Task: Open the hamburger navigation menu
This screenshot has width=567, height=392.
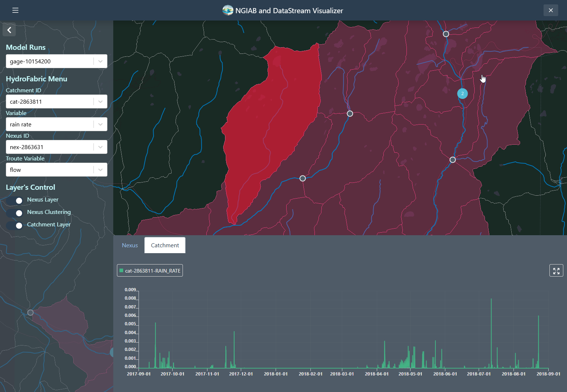Action: (15, 10)
